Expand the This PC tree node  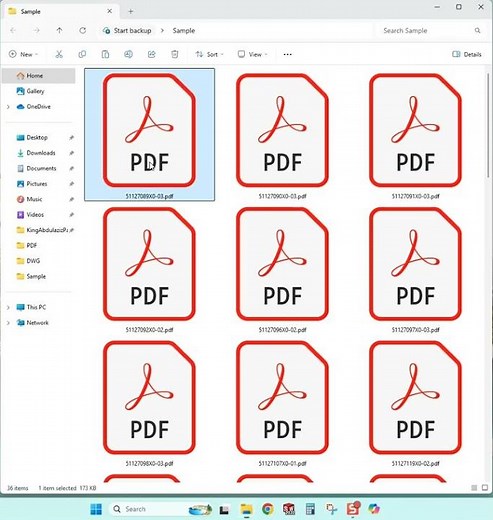point(8,307)
